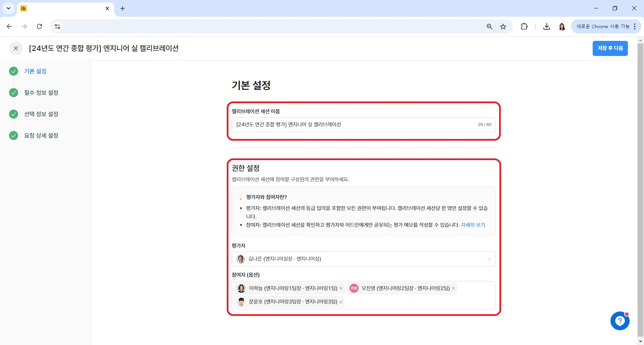Click 이하늘's avatar in participants
The width and height of the screenshot is (644, 345).
click(241, 288)
